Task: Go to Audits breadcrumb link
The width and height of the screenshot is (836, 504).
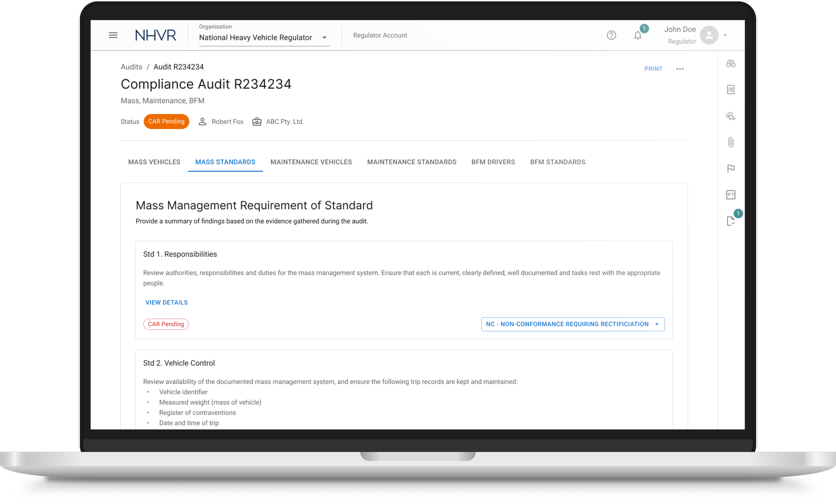Action: [x=131, y=67]
